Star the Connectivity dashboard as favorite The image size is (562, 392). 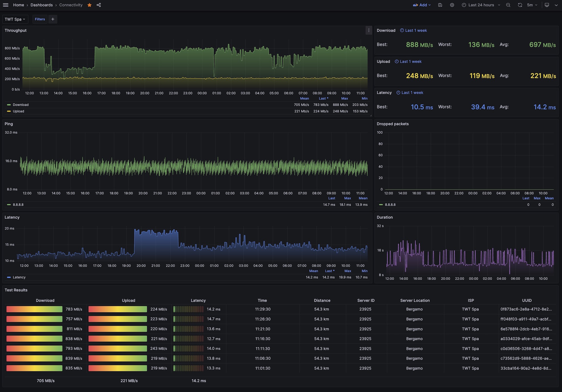(x=89, y=5)
